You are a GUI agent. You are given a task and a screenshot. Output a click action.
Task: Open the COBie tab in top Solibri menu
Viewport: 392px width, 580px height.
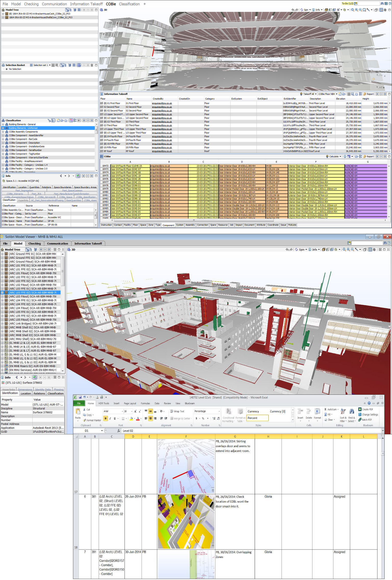(x=111, y=4)
